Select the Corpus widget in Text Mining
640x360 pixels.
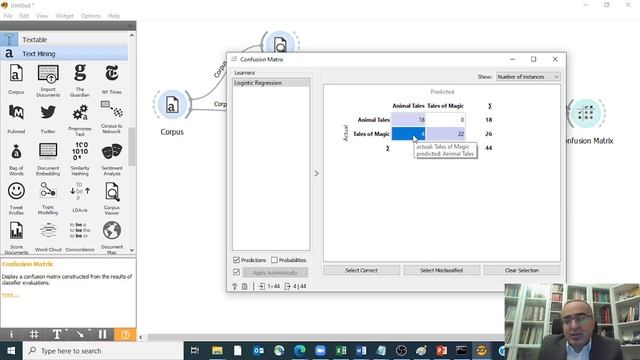16,80
